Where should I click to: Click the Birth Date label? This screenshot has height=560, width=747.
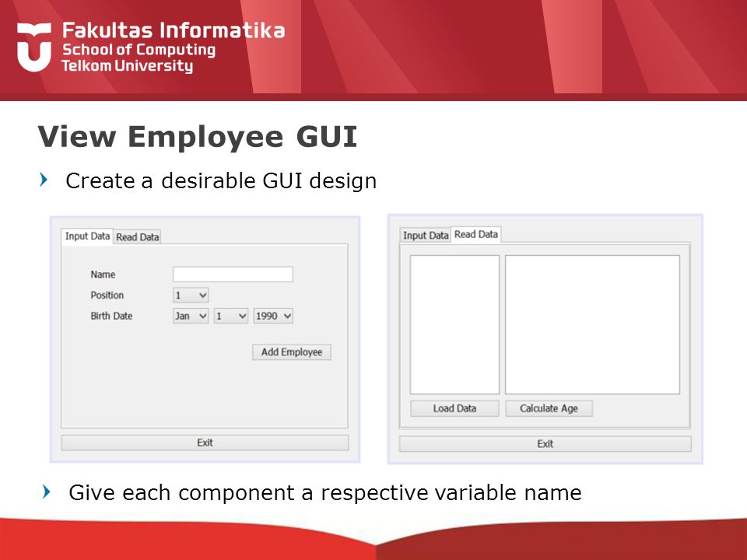point(111,316)
